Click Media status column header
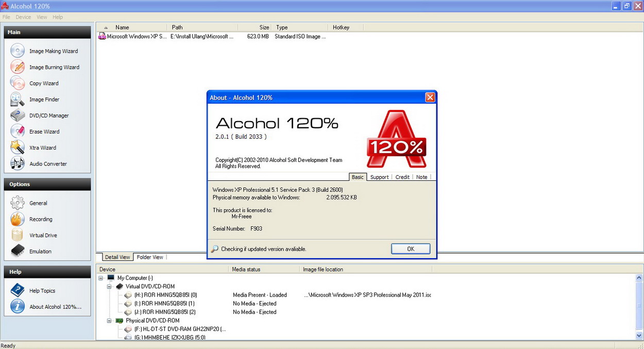The width and height of the screenshot is (644, 349). [x=264, y=269]
